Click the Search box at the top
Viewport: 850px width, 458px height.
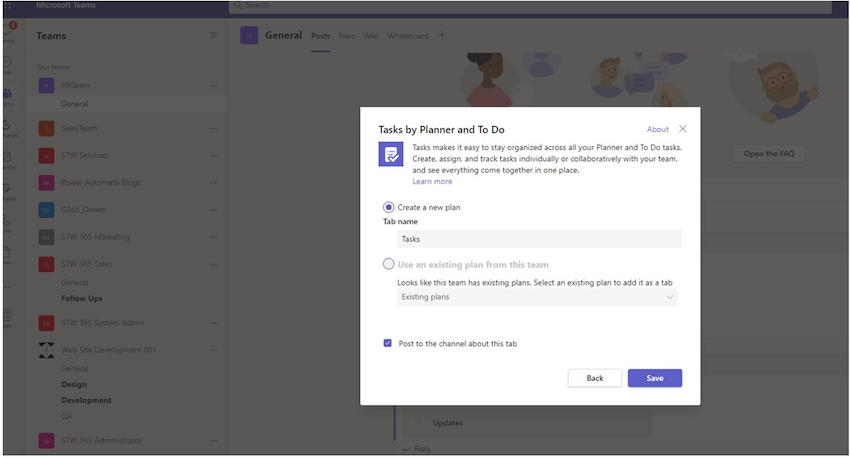[530, 6]
